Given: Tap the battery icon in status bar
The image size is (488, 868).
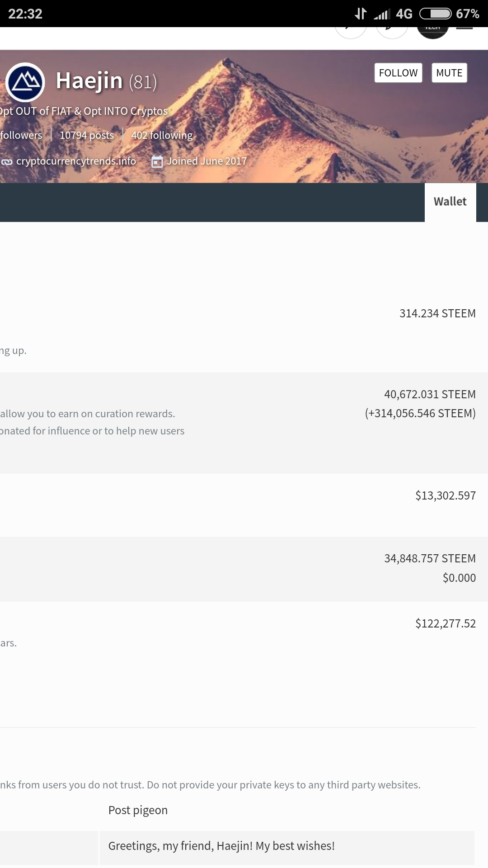Looking at the screenshot, I should tap(435, 14).
